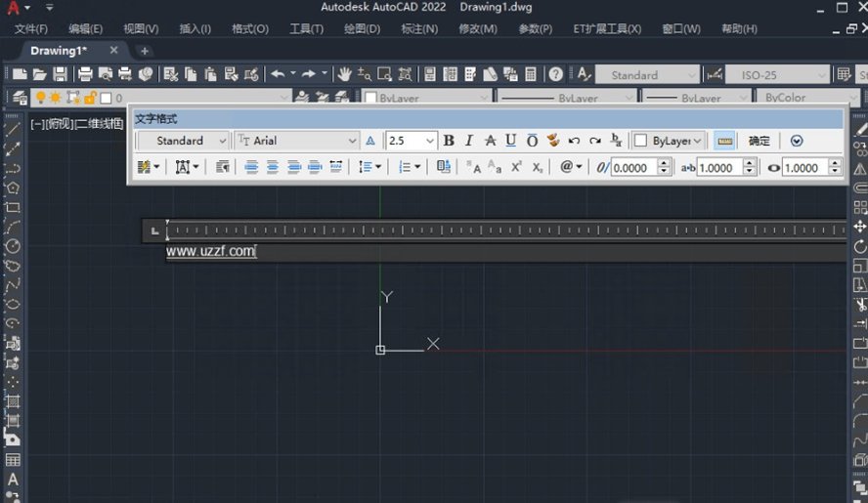The height and width of the screenshot is (503, 868).
Task: Open the QuickCalc calculator icon
Action: pyautogui.click(x=531, y=74)
